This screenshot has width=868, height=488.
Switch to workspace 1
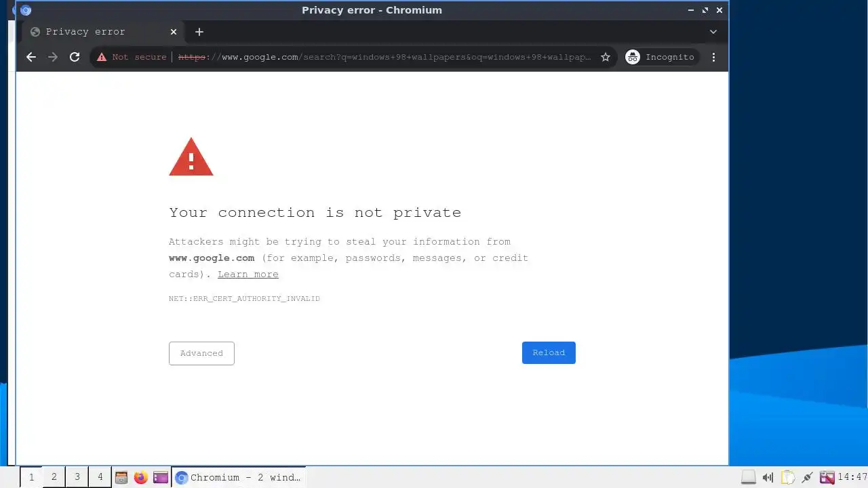[31, 477]
